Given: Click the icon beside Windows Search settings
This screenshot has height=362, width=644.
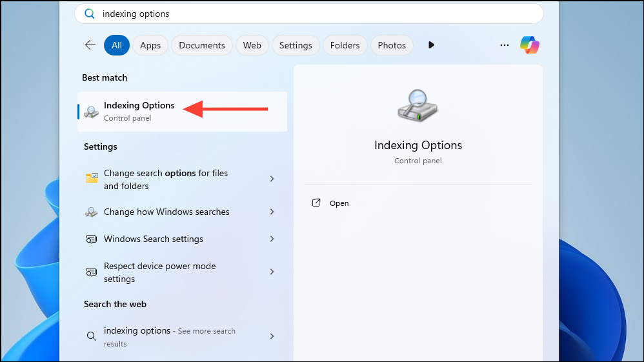Looking at the screenshot, I should click(x=91, y=239).
